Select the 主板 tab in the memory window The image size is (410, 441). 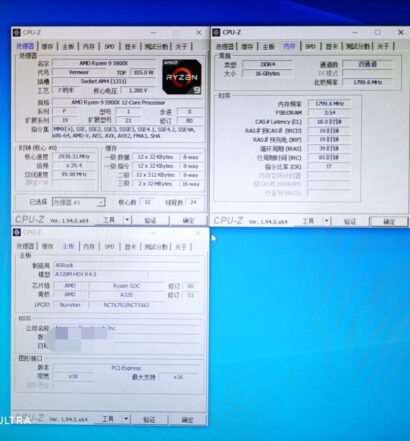point(268,47)
